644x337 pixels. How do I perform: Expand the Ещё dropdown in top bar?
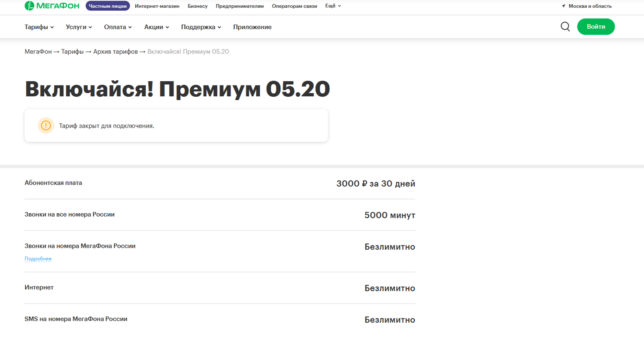point(333,6)
